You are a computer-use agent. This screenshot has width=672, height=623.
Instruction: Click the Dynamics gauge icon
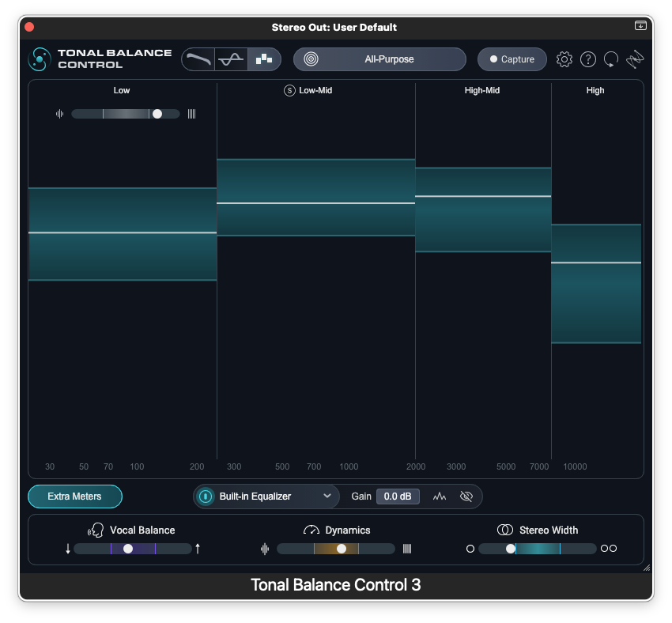click(x=311, y=530)
